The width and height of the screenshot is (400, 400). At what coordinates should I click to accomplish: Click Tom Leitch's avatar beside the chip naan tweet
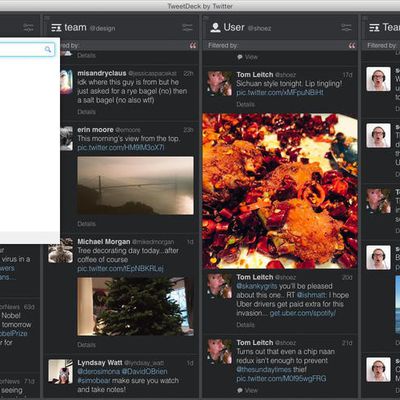[220, 351]
